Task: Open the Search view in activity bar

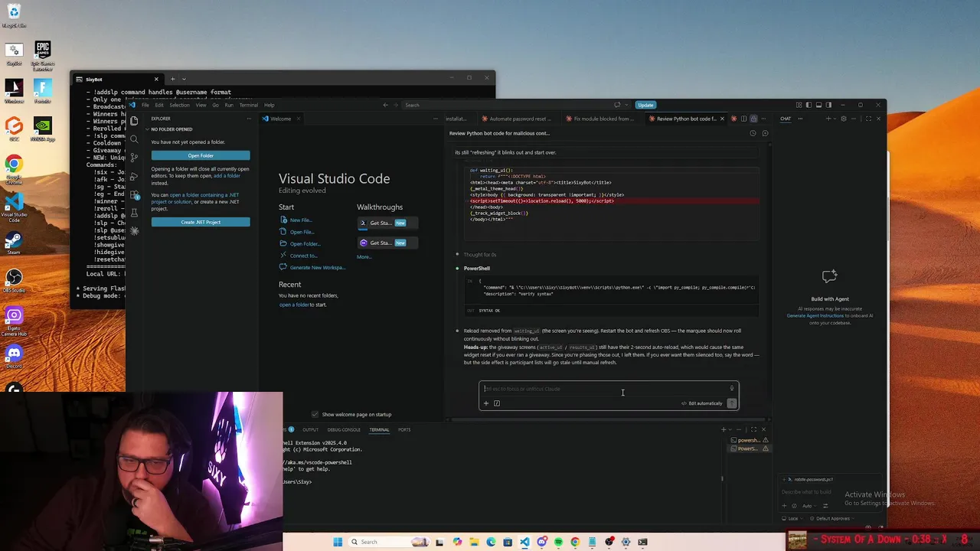Action: pyautogui.click(x=134, y=139)
